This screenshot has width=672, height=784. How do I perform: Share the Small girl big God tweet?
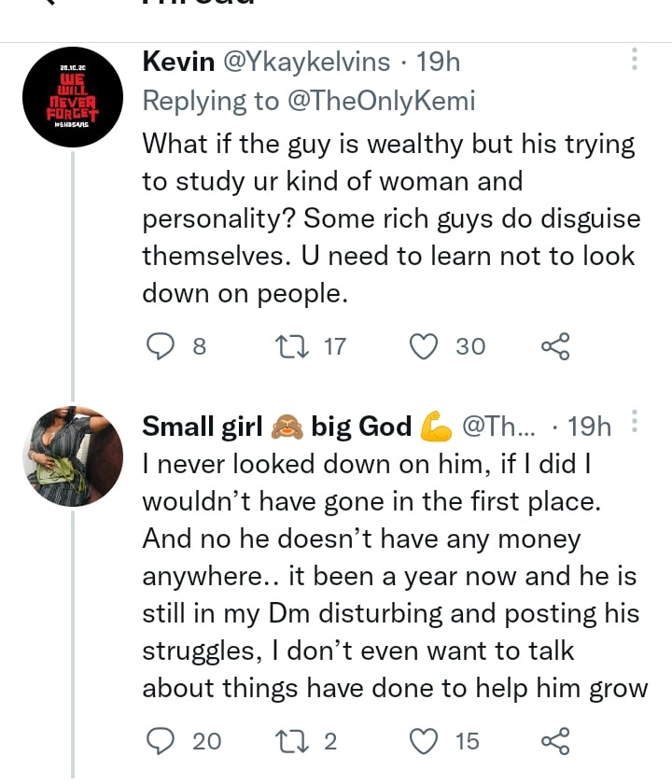tap(554, 742)
